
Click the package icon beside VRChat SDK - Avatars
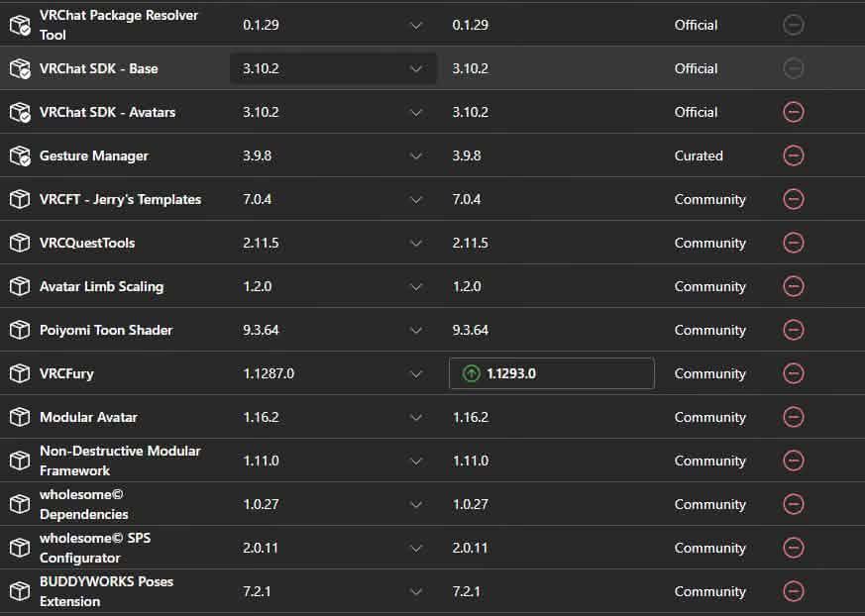(21, 112)
